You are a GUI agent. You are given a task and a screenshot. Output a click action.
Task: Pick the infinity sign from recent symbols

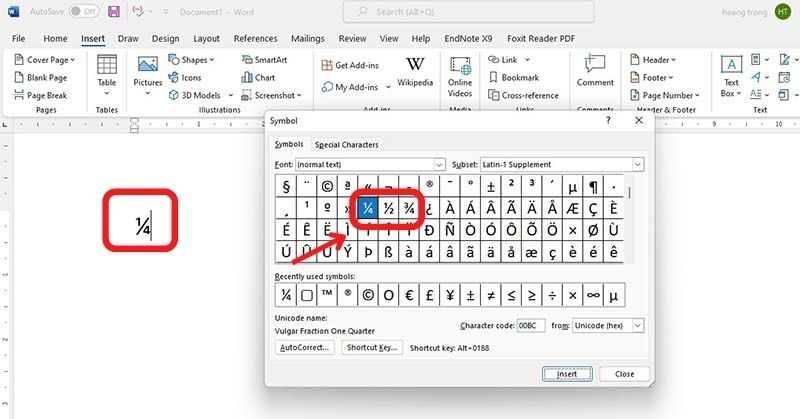point(593,295)
